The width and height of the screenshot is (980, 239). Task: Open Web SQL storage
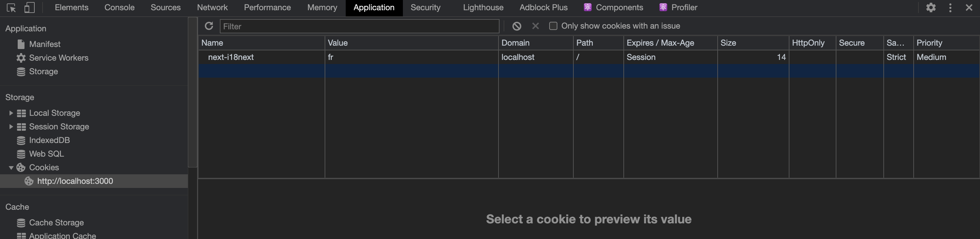pos(47,153)
